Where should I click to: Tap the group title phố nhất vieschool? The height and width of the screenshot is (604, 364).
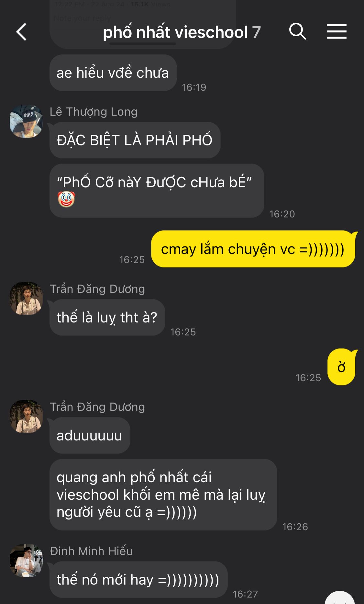175,32
